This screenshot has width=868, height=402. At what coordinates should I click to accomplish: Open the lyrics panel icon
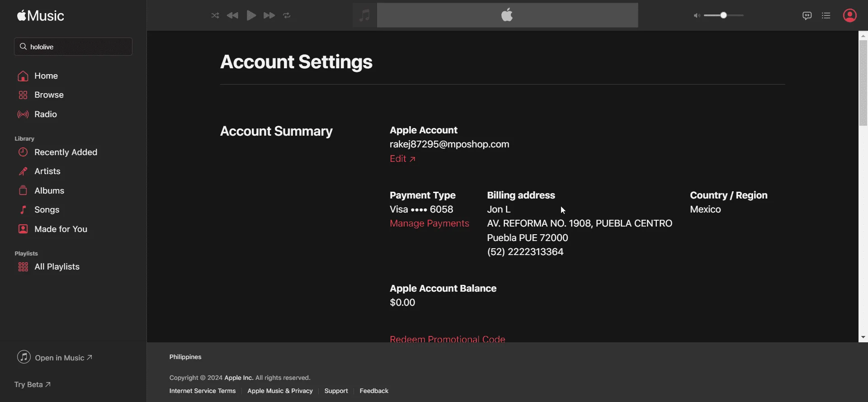click(x=807, y=15)
